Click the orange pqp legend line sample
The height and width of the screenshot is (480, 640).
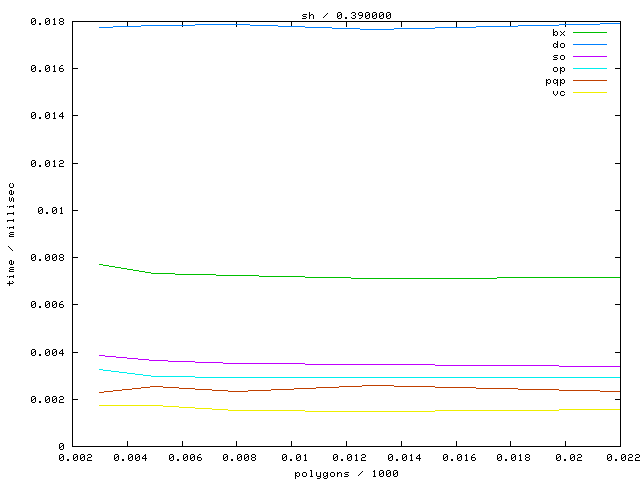590,81
